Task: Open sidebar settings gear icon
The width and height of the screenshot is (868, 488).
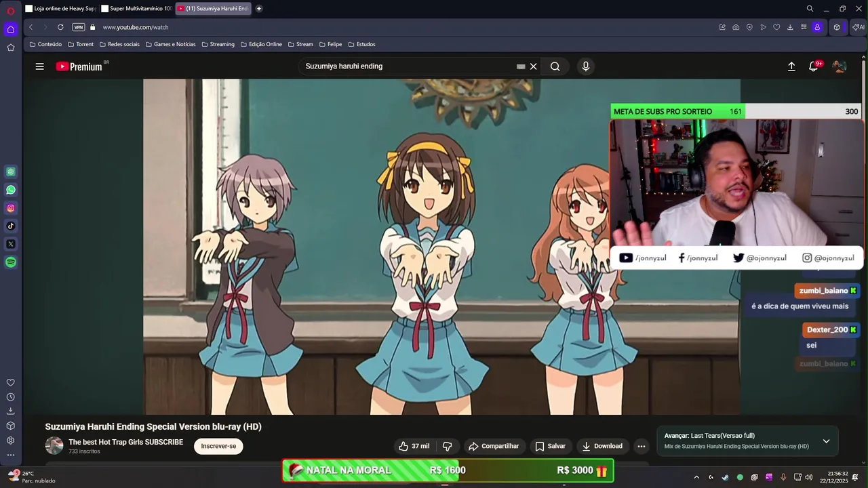Action: pos(11,441)
